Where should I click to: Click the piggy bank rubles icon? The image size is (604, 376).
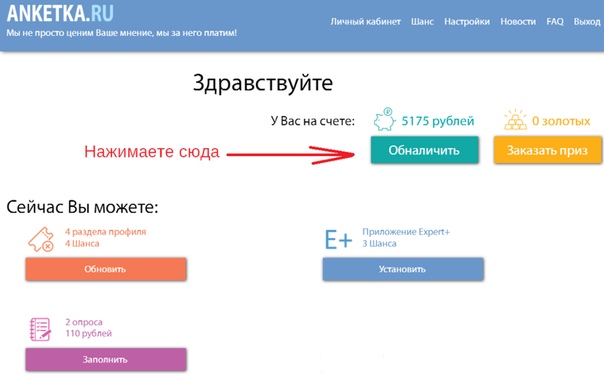384,119
